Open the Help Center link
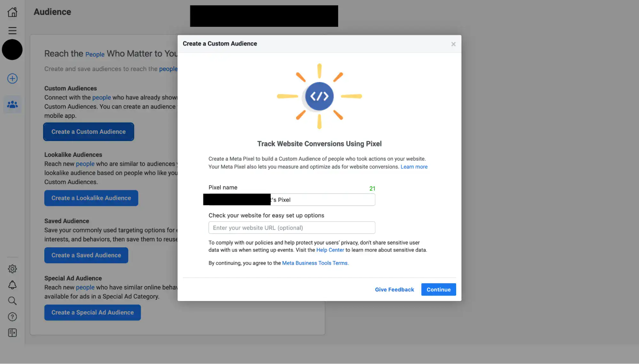Image resolution: width=639 pixels, height=364 pixels. [x=330, y=250]
